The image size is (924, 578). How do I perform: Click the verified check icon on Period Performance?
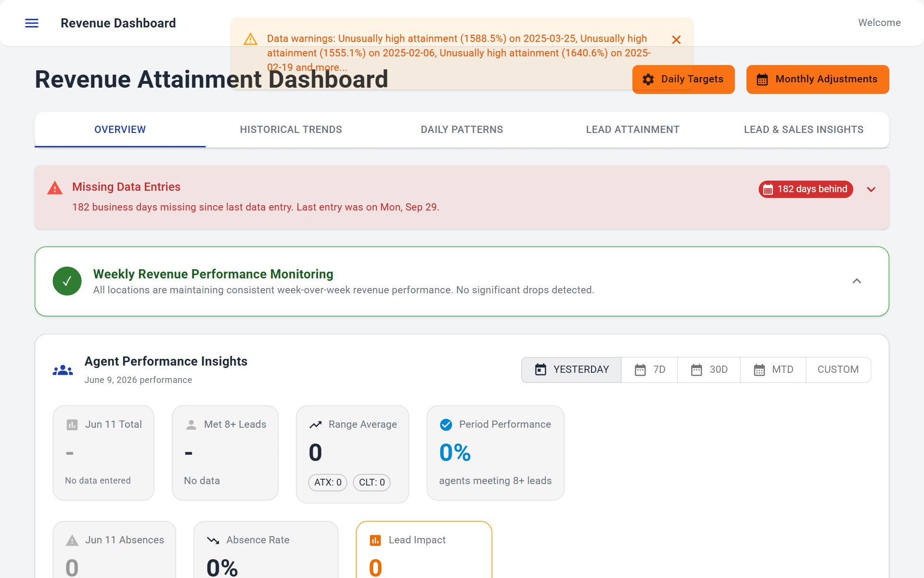tap(446, 425)
